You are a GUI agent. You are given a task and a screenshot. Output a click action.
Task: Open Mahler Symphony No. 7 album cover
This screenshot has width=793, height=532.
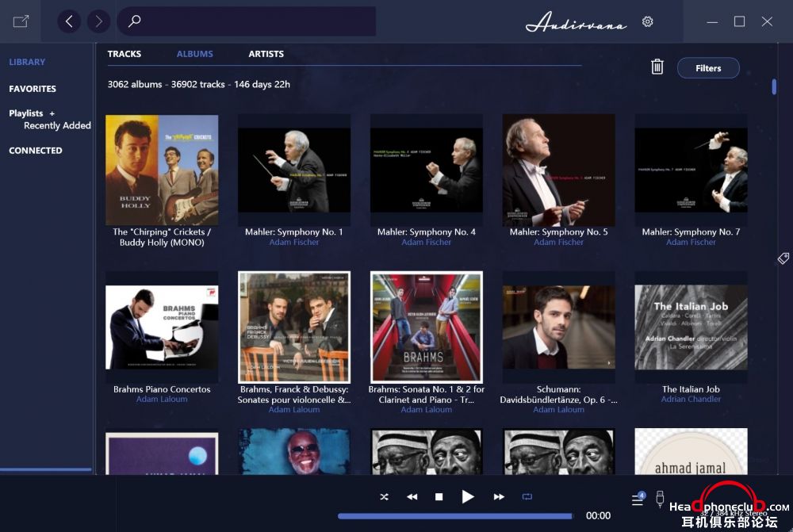click(x=691, y=170)
